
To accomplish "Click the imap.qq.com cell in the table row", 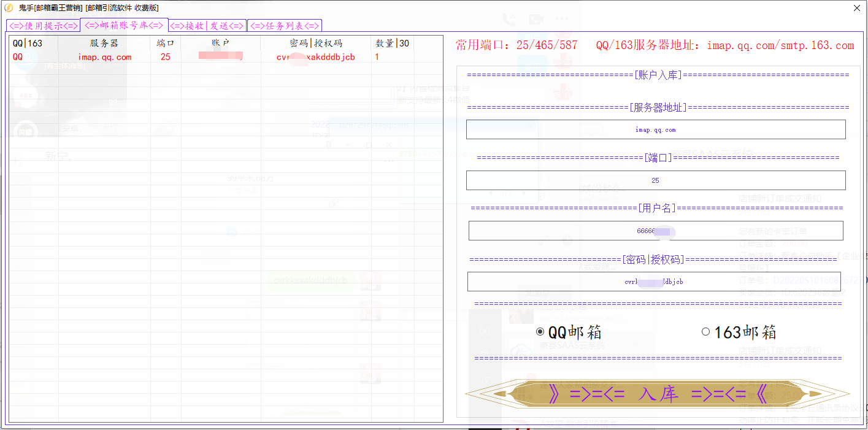I will [105, 57].
